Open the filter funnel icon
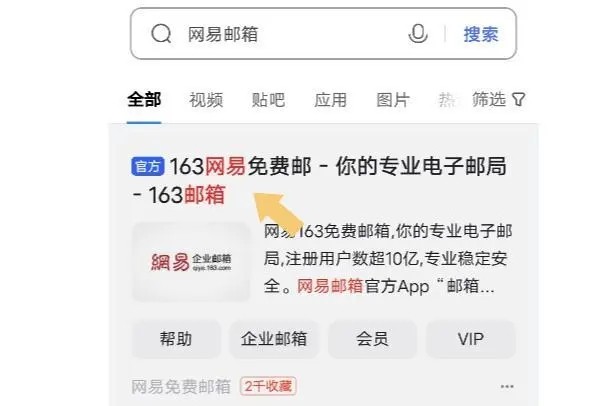The height and width of the screenshot is (406, 608). point(518,100)
